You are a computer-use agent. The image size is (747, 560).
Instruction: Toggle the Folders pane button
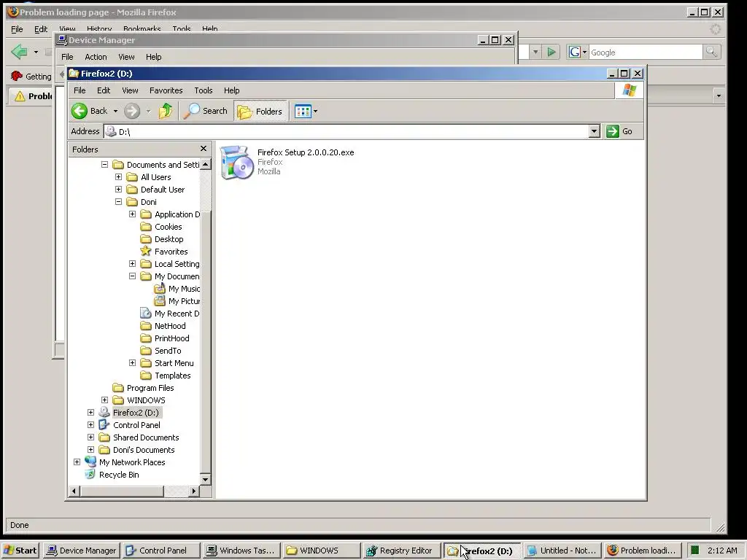coord(260,111)
